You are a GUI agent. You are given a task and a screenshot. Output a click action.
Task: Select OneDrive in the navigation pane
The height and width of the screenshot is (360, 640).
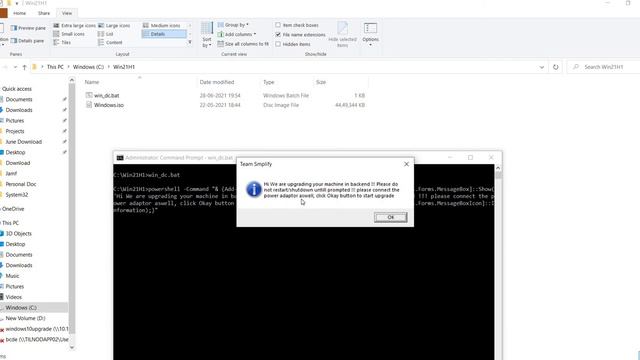click(13, 209)
